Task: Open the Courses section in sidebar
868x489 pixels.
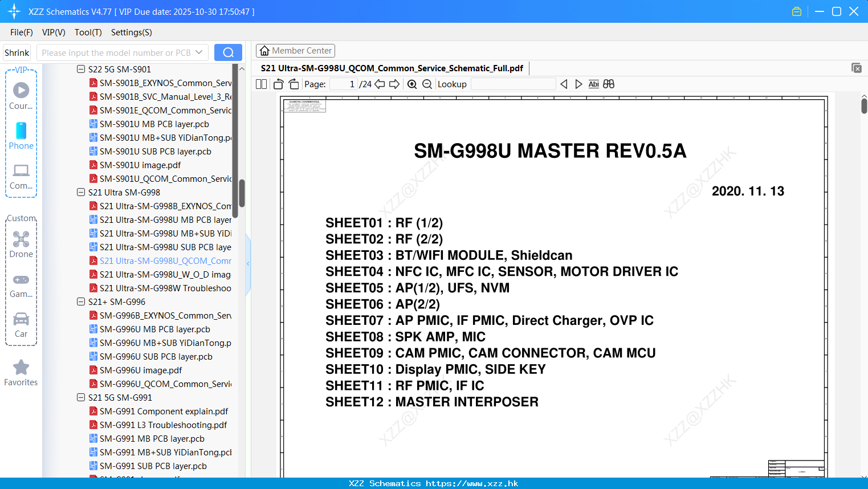Action: [x=21, y=96]
